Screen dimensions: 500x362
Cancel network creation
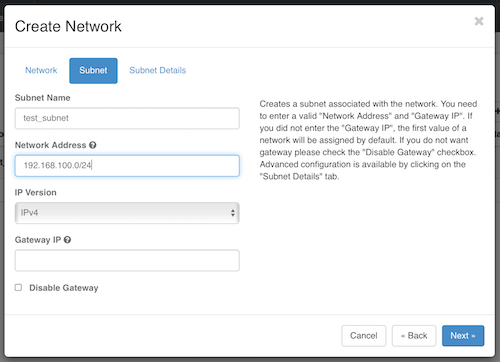[x=364, y=336]
